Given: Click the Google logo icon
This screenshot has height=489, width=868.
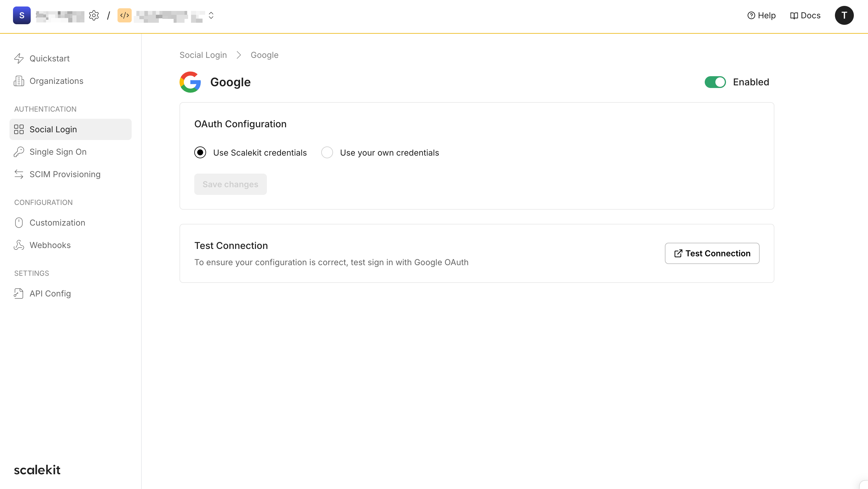Looking at the screenshot, I should pos(190,82).
